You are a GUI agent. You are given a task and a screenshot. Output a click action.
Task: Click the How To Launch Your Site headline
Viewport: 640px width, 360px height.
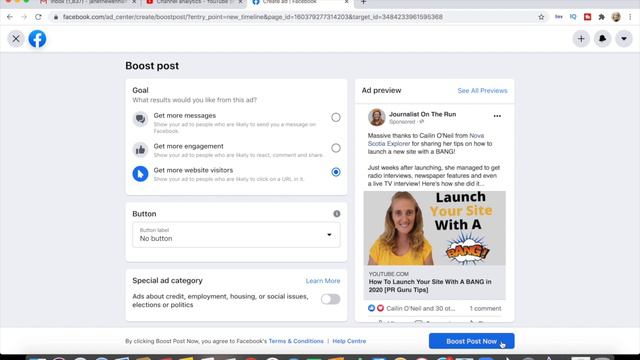click(x=430, y=286)
